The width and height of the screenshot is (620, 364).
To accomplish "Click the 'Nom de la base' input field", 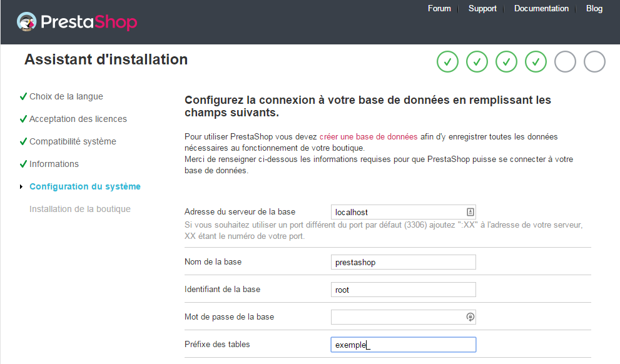I will [x=404, y=262].
